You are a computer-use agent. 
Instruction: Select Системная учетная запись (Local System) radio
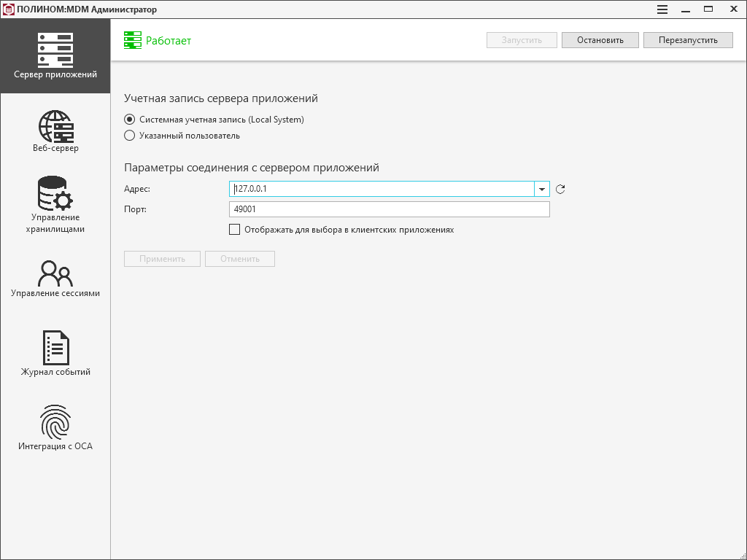pos(130,120)
